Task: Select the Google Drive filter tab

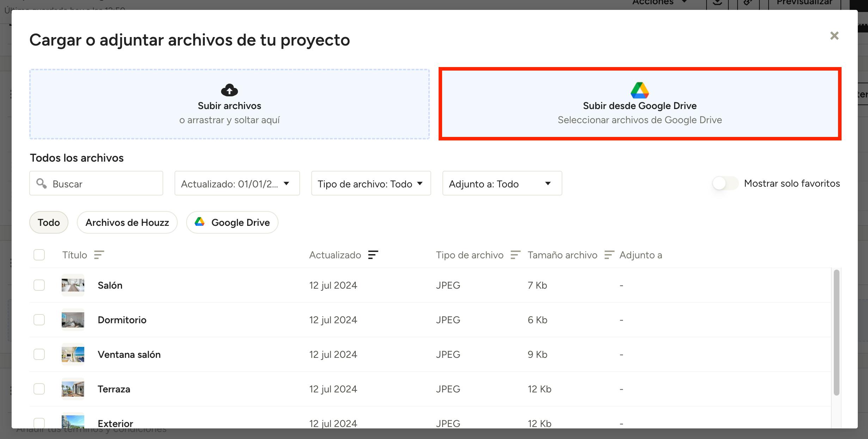Action: coord(232,222)
